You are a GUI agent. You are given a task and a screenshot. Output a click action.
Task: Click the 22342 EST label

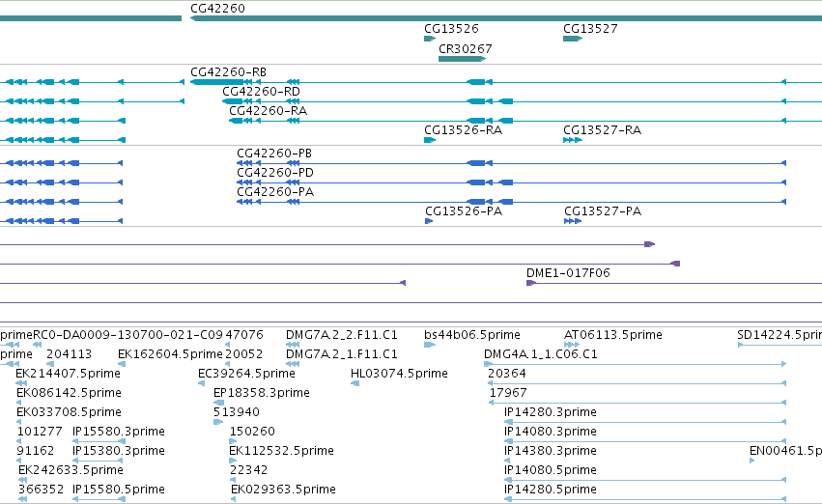(248, 470)
